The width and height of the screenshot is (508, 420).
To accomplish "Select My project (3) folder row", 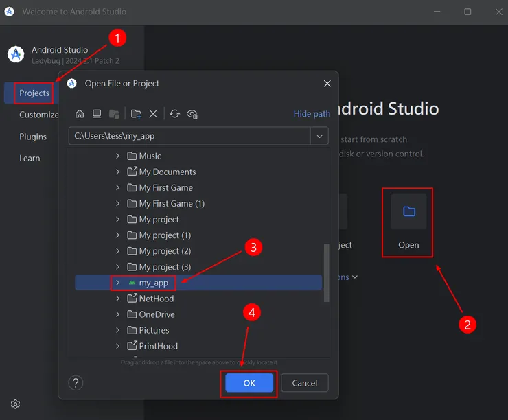I will [x=198, y=267].
